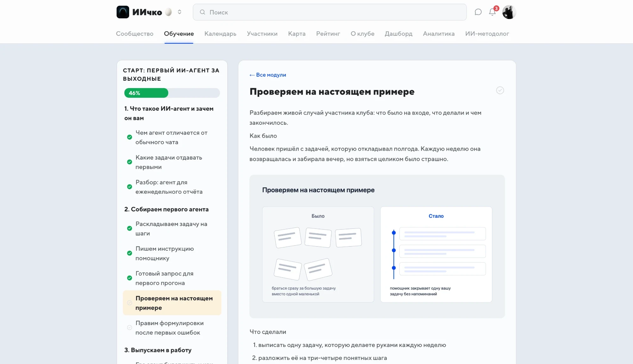Click the Было illustration card
Viewport: 633px width, 364px height.
[x=318, y=254]
